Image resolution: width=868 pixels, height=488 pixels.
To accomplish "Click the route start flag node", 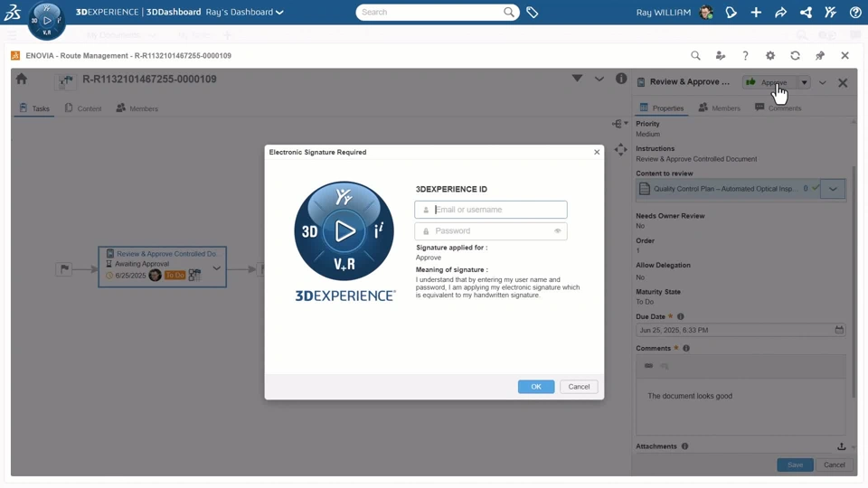I will tap(64, 269).
